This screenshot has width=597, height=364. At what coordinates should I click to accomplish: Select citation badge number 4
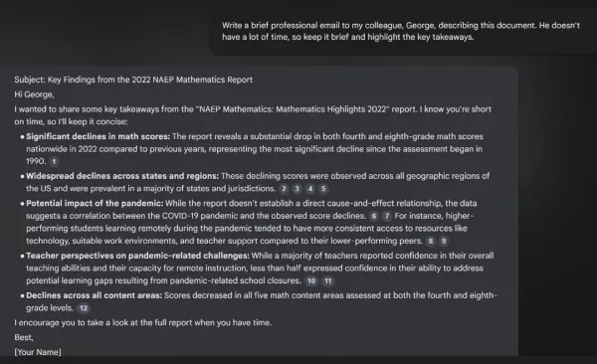pos(310,189)
